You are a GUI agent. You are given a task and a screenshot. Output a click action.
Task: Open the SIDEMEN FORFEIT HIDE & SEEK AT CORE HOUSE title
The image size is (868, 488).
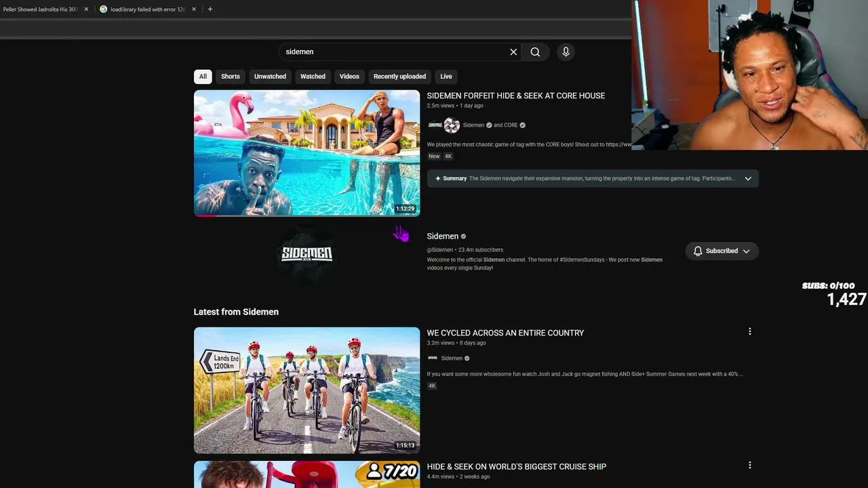pos(515,96)
